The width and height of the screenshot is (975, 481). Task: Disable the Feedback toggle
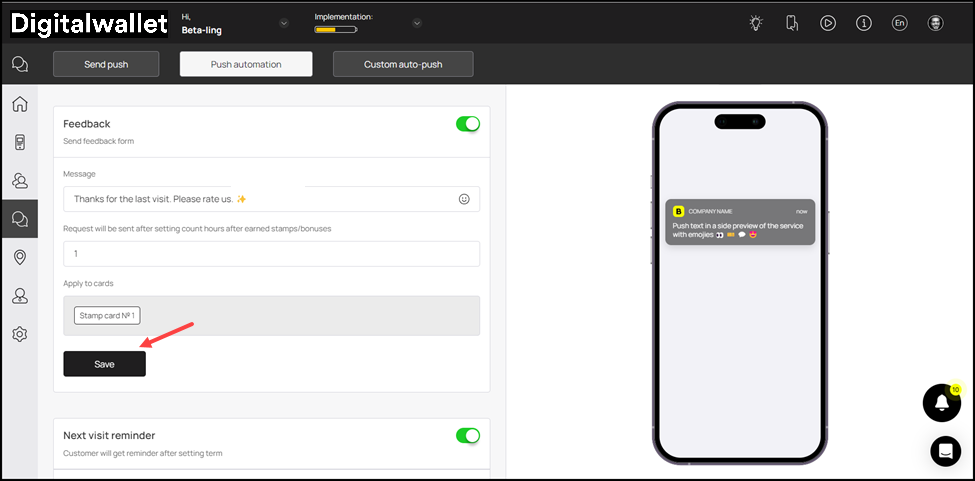click(467, 124)
